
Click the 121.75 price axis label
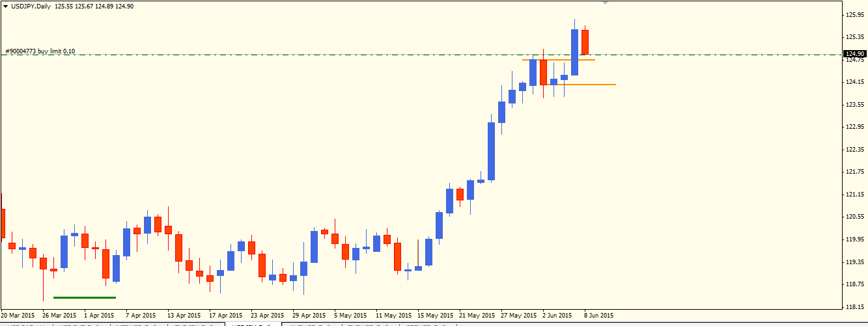tap(854, 172)
